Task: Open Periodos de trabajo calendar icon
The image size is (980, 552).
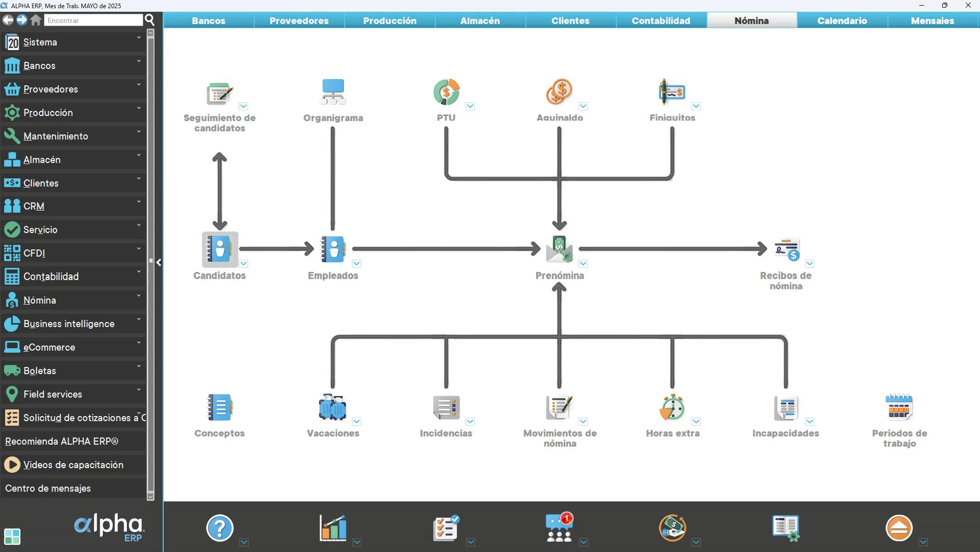Action: (899, 407)
